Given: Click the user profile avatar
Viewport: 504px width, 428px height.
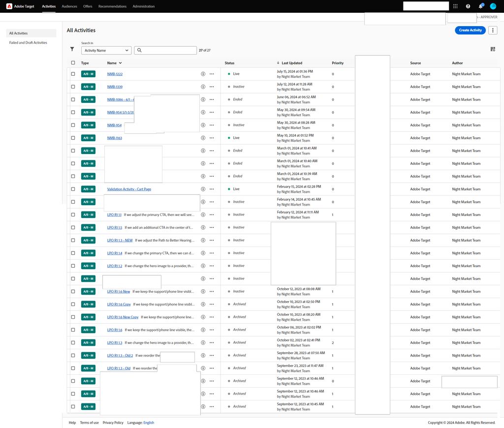Looking at the screenshot, I should (x=493, y=6).
